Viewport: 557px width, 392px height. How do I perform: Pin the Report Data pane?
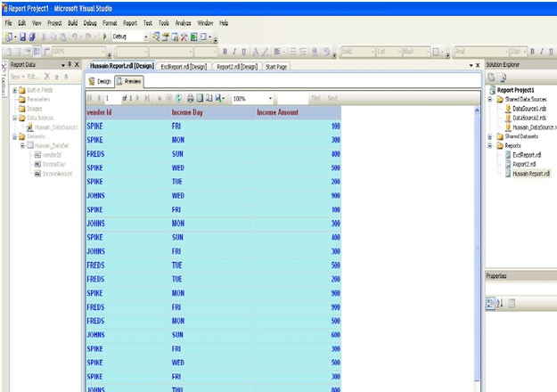(70, 65)
